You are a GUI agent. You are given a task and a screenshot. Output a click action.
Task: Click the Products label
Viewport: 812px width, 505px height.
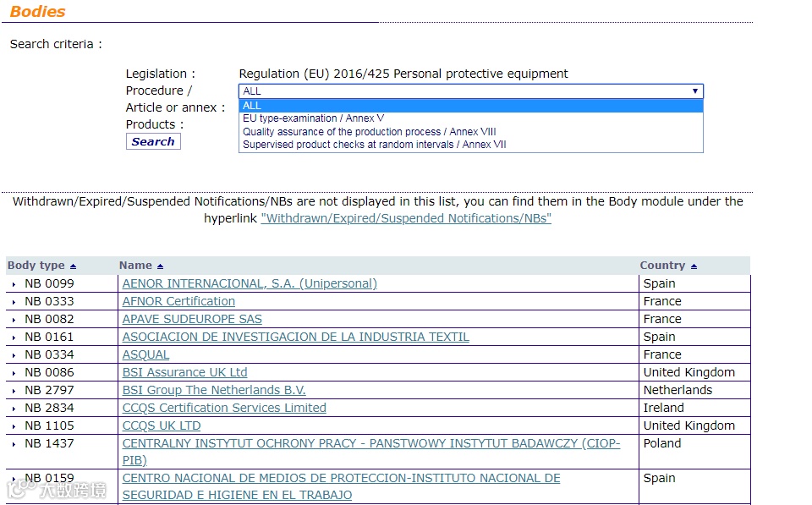(154, 124)
